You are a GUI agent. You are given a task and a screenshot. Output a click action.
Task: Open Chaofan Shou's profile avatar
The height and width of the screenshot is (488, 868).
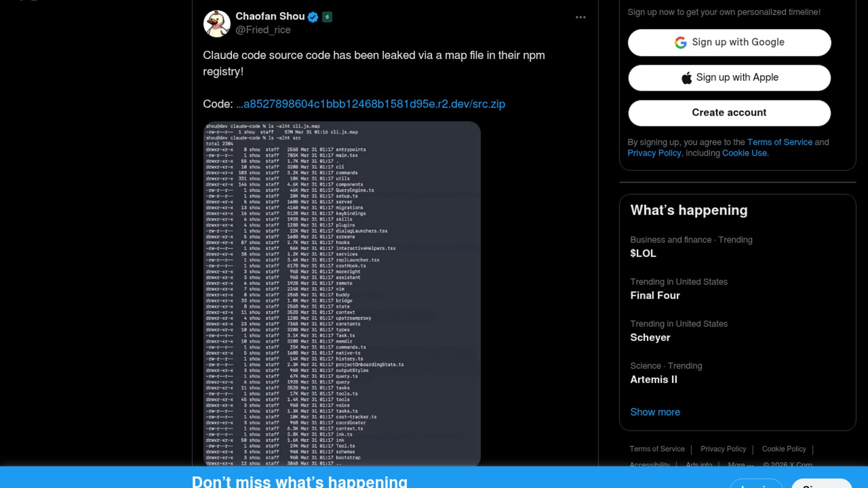pyautogui.click(x=217, y=23)
